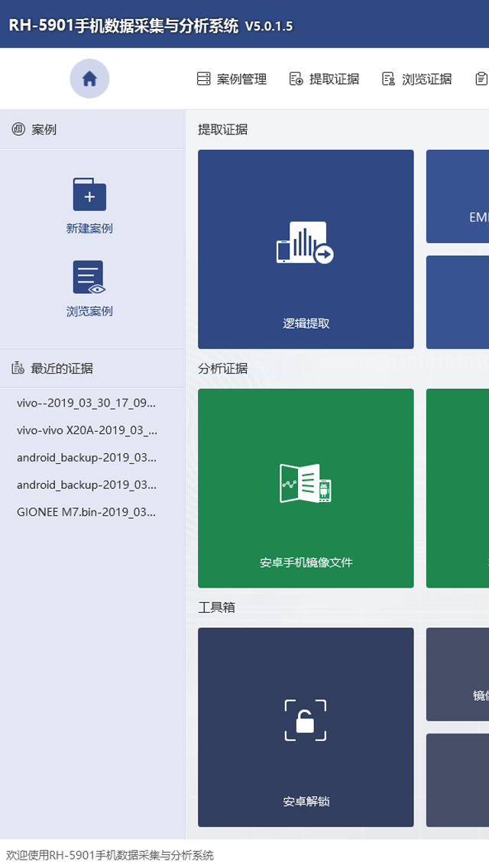Screen dimensions: 489x868
Task: Click the clipboard icon at toolbar's right edge
Action: point(481,79)
